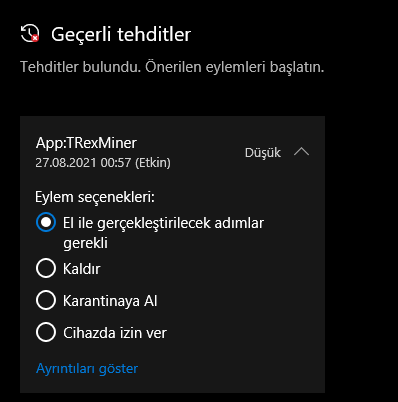Collapse the App:TRexMiner threat chevron
The height and width of the screenshot is (402, 398).
302,152
